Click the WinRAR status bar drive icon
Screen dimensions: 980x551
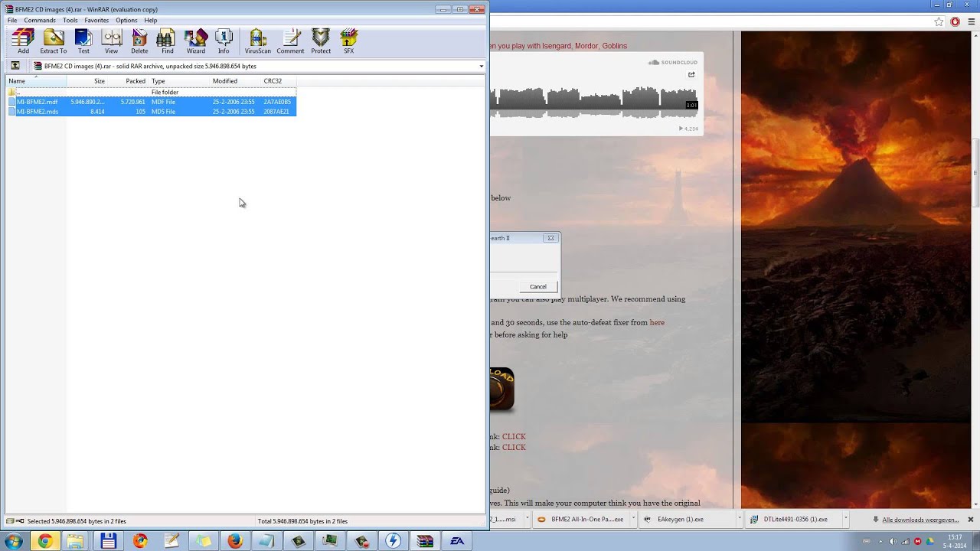click(10, 521)
